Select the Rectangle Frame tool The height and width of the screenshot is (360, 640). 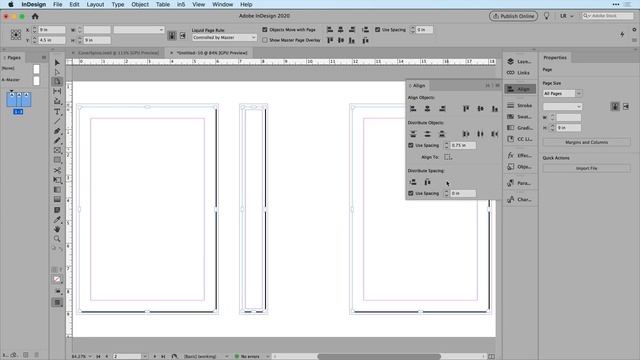point(57,151)
